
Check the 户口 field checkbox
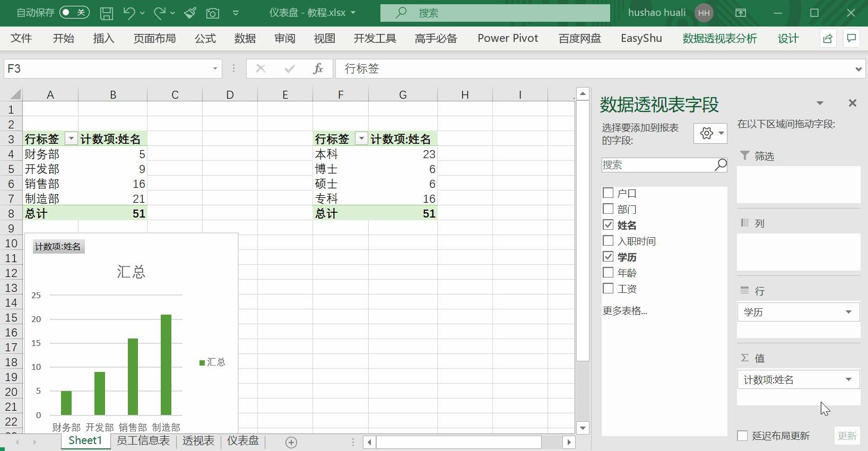[x=608, y=193]
